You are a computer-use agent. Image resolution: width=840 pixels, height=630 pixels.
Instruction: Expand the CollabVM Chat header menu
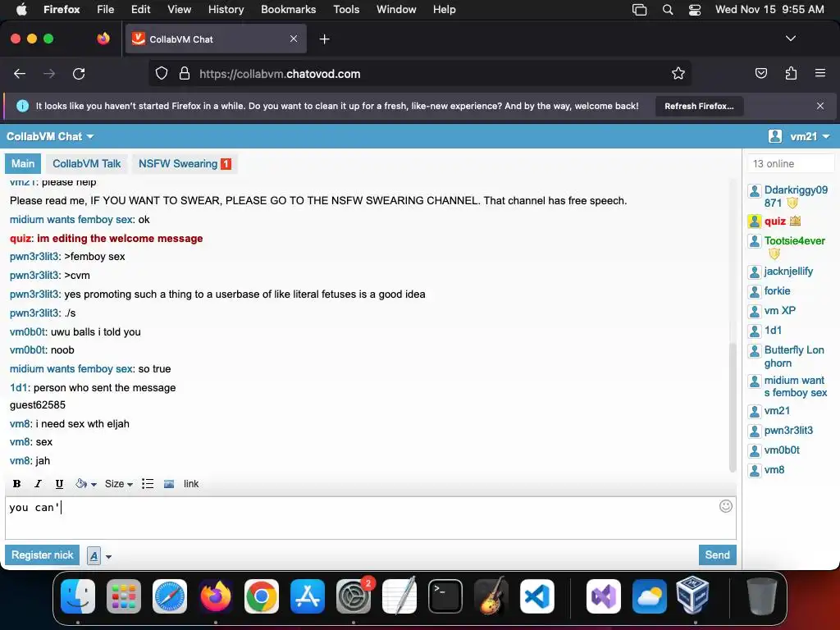pyautogui.click(x=50, y=137)
